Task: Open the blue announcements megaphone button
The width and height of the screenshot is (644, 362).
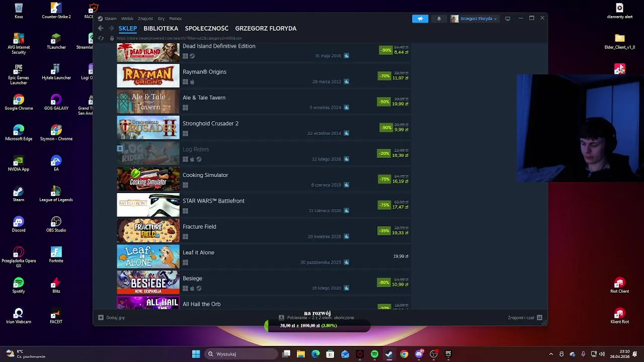Action: click(x=420, y=19)
